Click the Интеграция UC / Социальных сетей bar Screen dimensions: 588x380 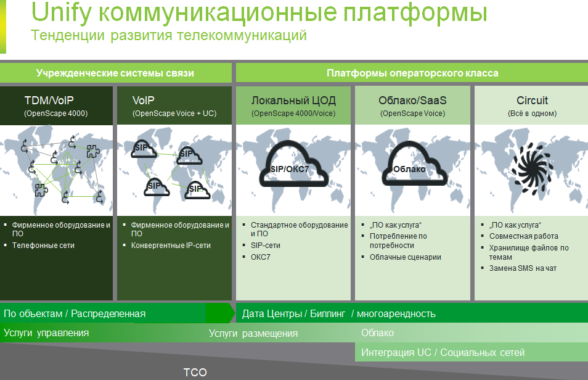pos(443,352)
